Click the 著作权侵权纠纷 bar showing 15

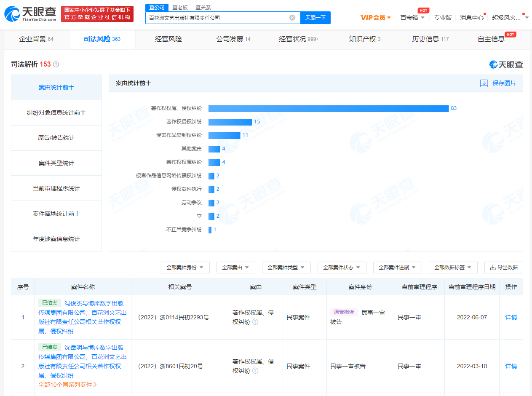(230, 122)
